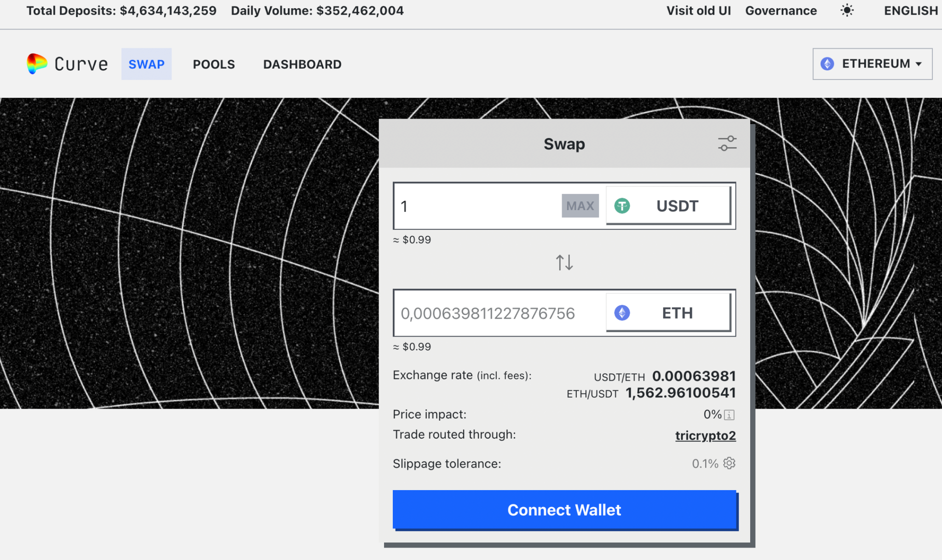
Task: Click the swap direction arrows
Action: click(564, 263)
